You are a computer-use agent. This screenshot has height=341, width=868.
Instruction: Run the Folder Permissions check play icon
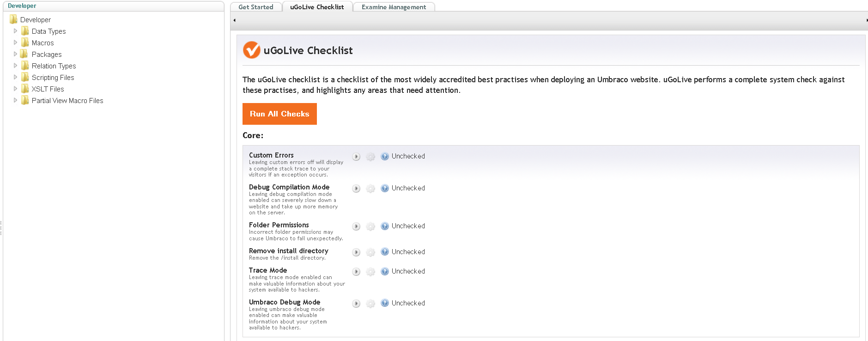pyautogui.click(x=356, y=226)
